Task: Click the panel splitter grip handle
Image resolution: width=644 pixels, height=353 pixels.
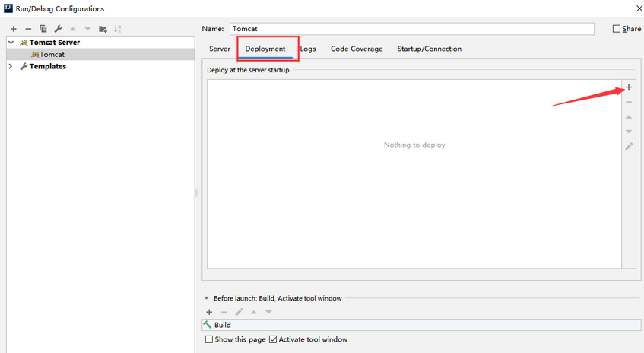Action: click(196, 192)
